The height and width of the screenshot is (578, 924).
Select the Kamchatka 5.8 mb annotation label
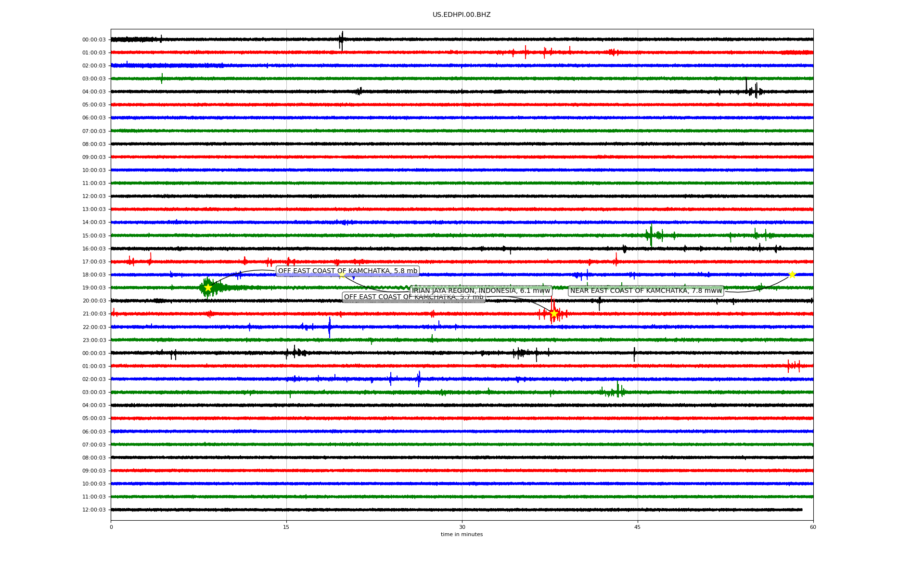point(347,271)
